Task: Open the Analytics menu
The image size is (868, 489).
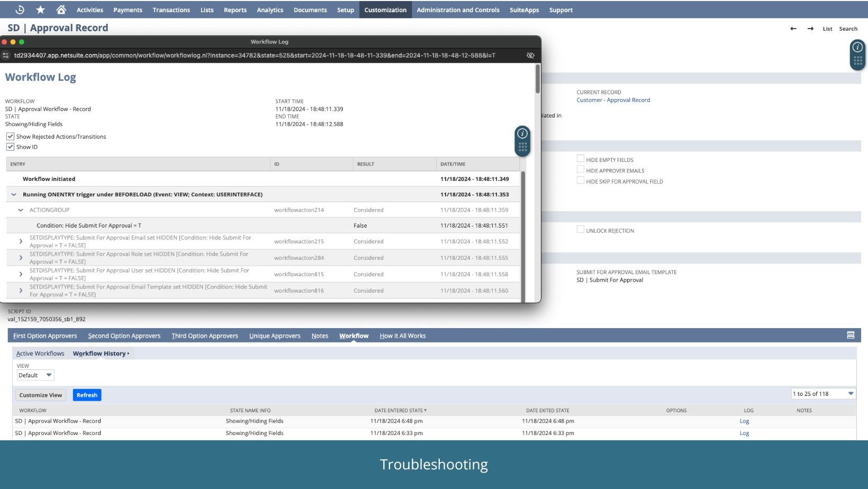Action: point(270,10)
